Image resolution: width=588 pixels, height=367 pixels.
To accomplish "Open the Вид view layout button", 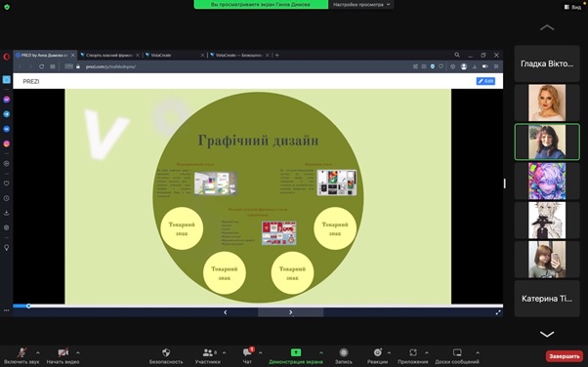I will coord(572,7).
